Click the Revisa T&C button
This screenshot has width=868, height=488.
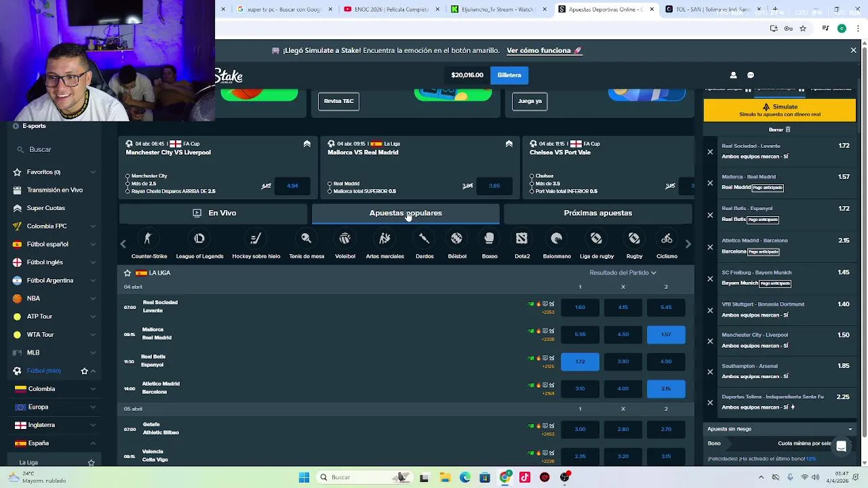click(338, 101)
